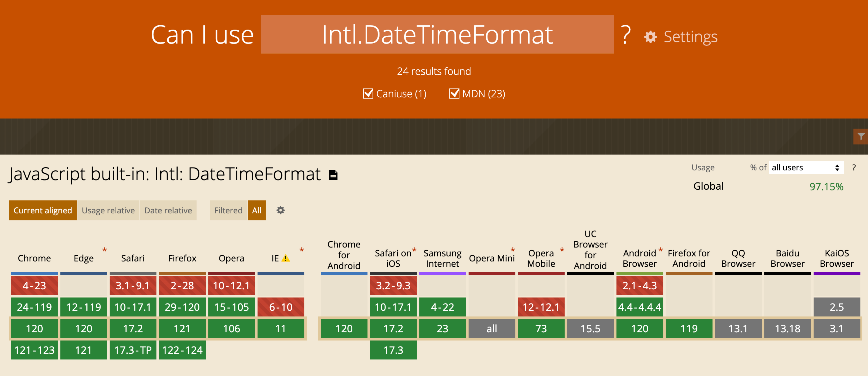Click the Opera Mobile note asterisk
868x376 pixels.
tap(562, 250)
